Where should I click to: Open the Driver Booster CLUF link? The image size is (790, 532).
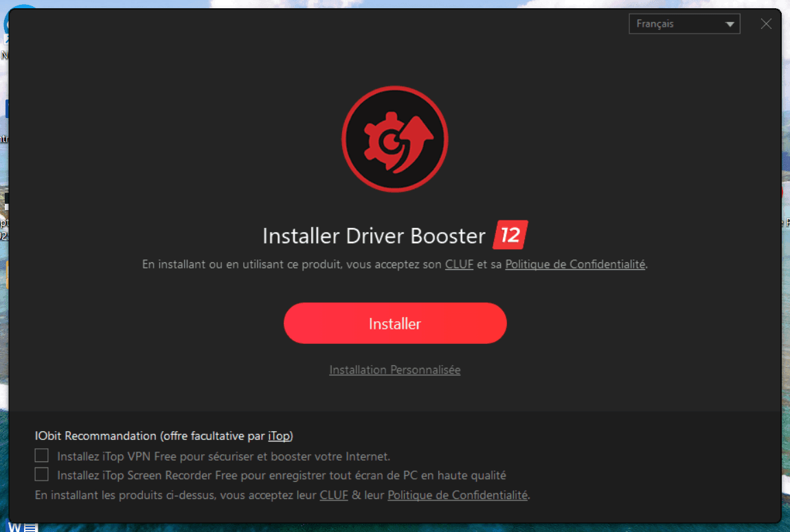point(459,264)
